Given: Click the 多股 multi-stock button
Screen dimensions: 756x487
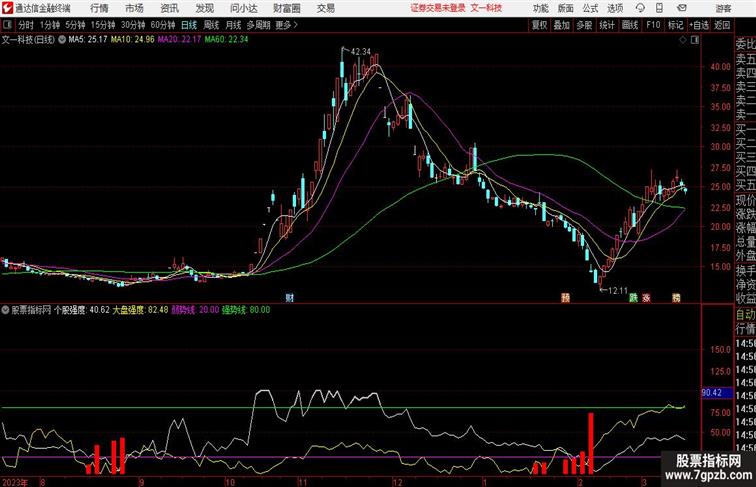Looking at the screenshot, I should click(584, 25).
